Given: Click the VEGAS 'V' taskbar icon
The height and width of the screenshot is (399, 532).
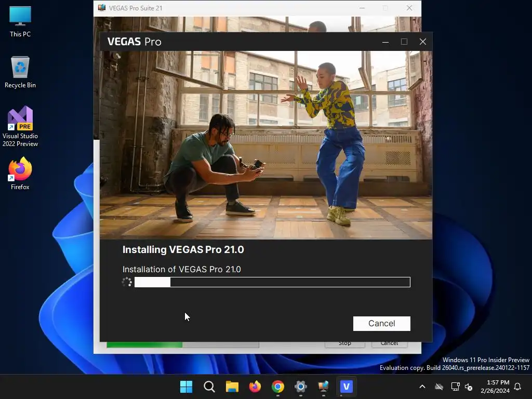Looking at the screenshot, I should (x=346, y=387).
